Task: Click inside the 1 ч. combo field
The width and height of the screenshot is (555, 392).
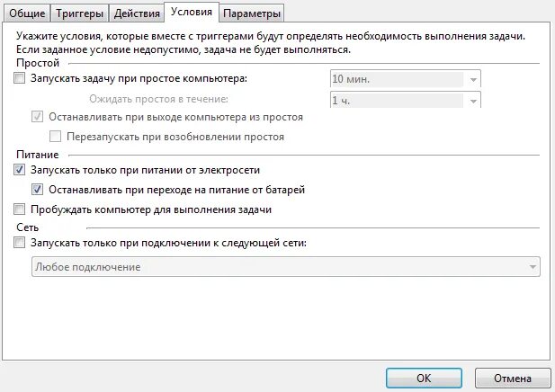Action: [398, 101]
